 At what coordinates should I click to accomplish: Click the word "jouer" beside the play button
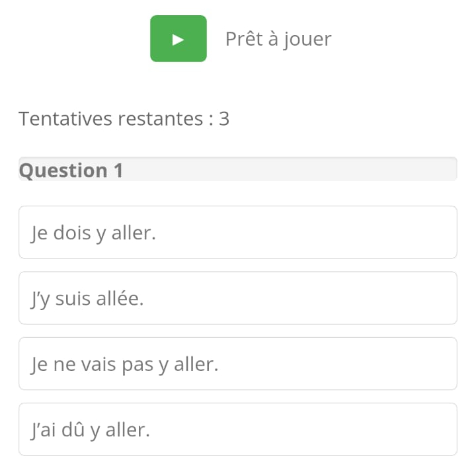point(307,40)
